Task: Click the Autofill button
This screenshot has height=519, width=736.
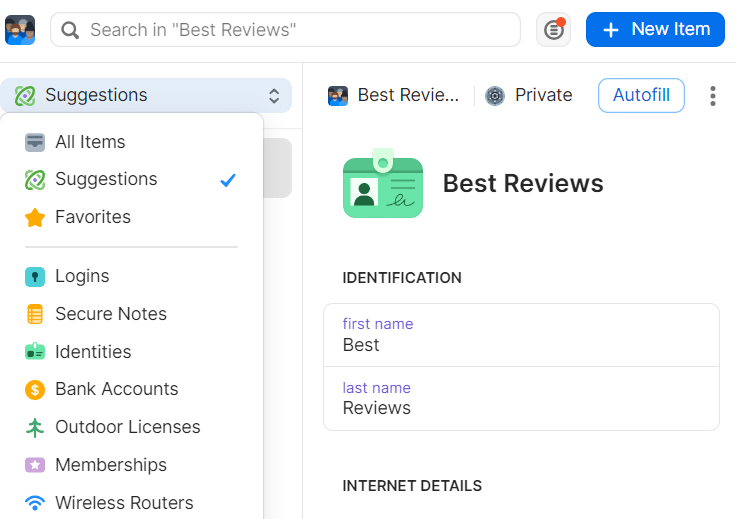Action: tap(641, 95)
